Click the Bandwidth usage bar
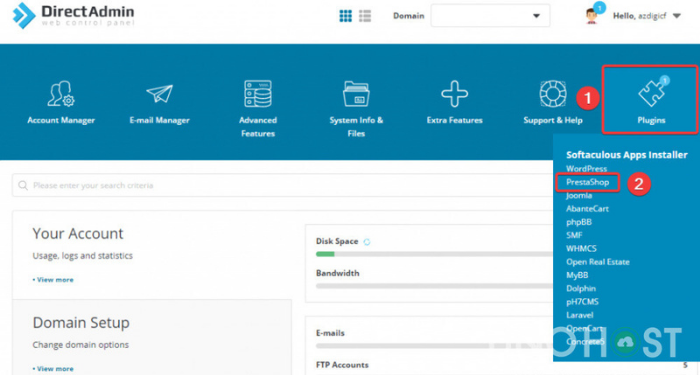Viewport: 700px width, 375px height. [434, 286]
